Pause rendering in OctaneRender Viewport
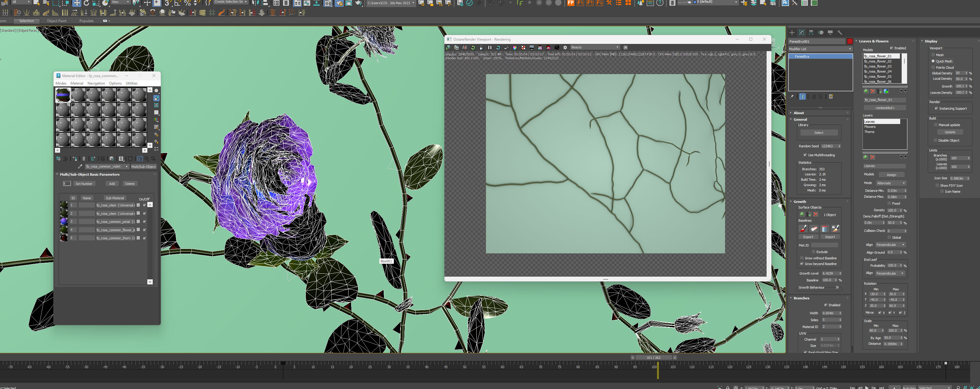Image resolution: width=980 pixels, height=389 pixels. coord(490,48)
